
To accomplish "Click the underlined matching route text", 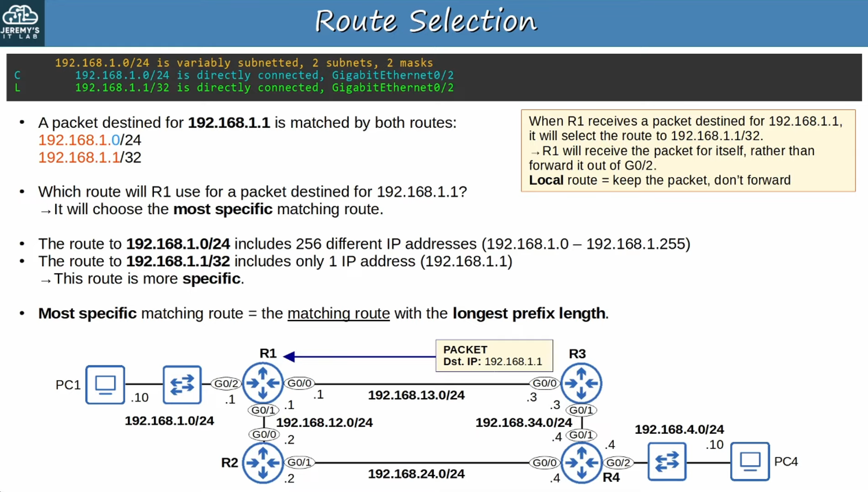I will (x=338, y=313).
